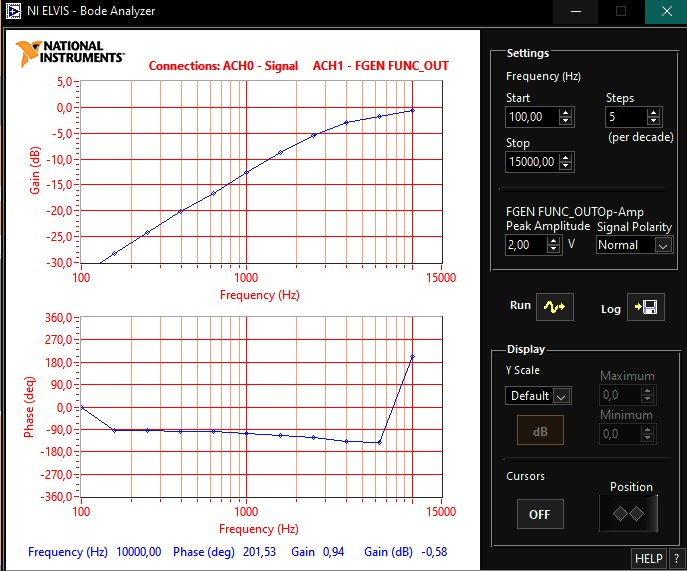Click the gain point at 1000 Hz

[246, 172]
